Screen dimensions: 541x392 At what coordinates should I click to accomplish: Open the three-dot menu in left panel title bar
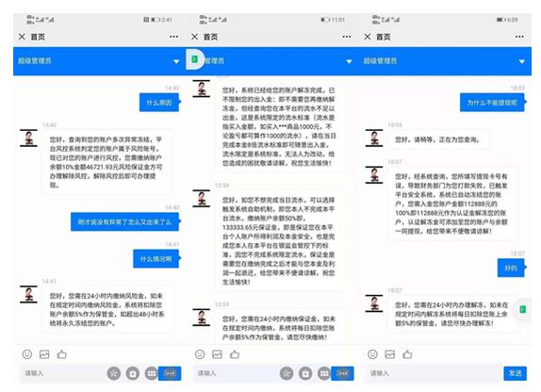(x=173, y=37)
